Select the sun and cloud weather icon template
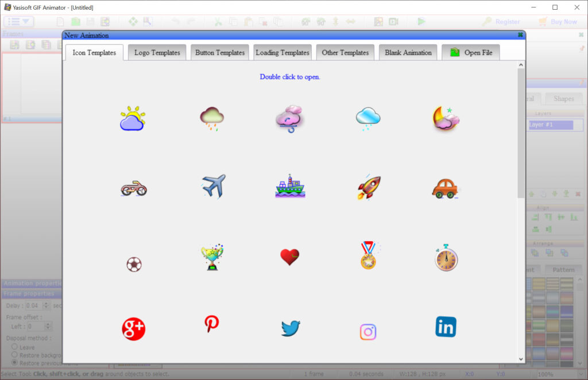 133,118
